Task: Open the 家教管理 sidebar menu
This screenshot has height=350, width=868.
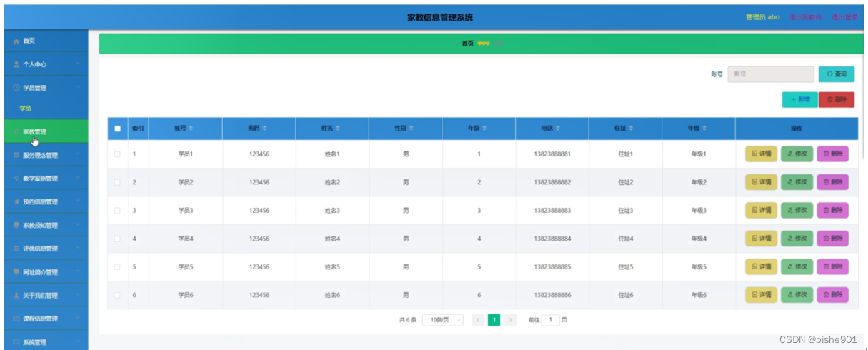Action: click(46, 131)
